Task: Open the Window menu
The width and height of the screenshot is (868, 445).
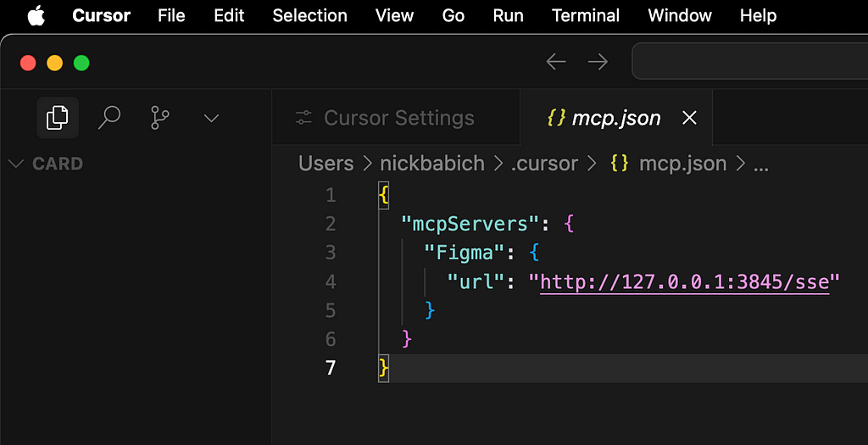Action: tap(680, 15)
